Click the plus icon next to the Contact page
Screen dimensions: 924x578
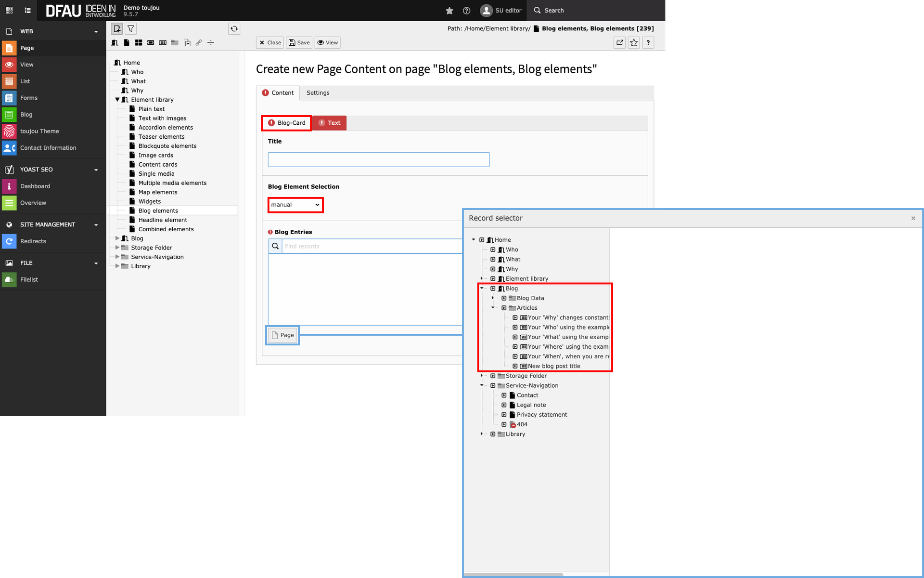504,395
